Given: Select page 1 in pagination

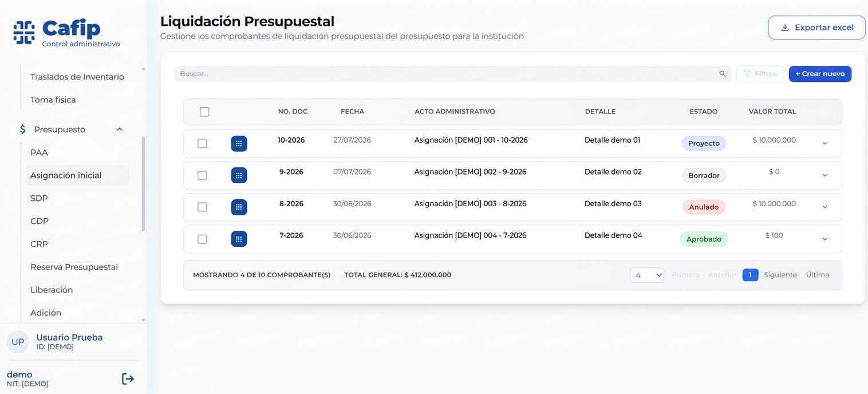Looking at the screenshot, I should [x=750, y=275].
